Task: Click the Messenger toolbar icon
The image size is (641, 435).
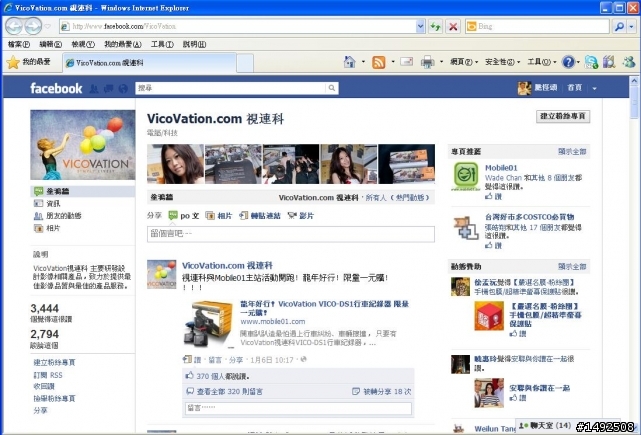Action: [628, 62]
